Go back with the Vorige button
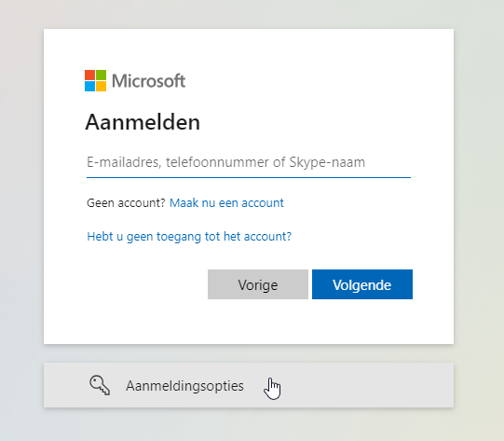504x441 pixels. [x=258, y=284]
